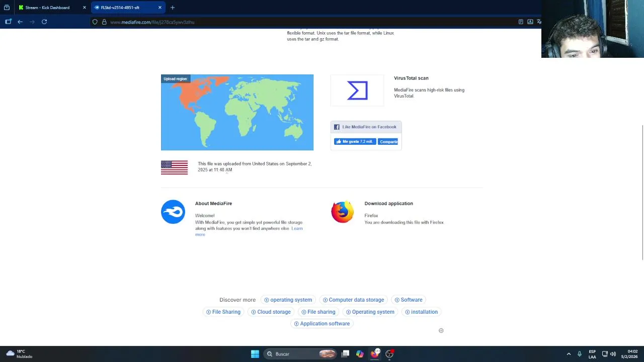This screenshot has height=362, width=644.
Task: Open the Software discover link
Action: 409,300
